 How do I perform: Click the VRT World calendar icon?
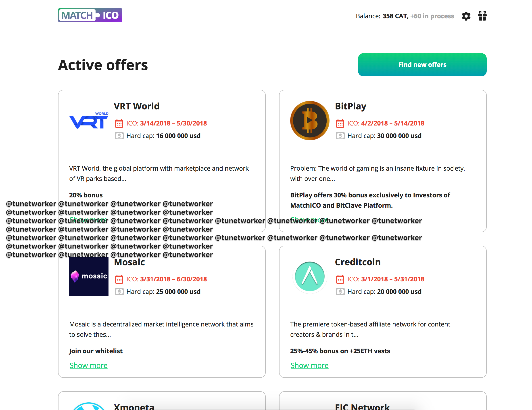[x=119, y=123]
